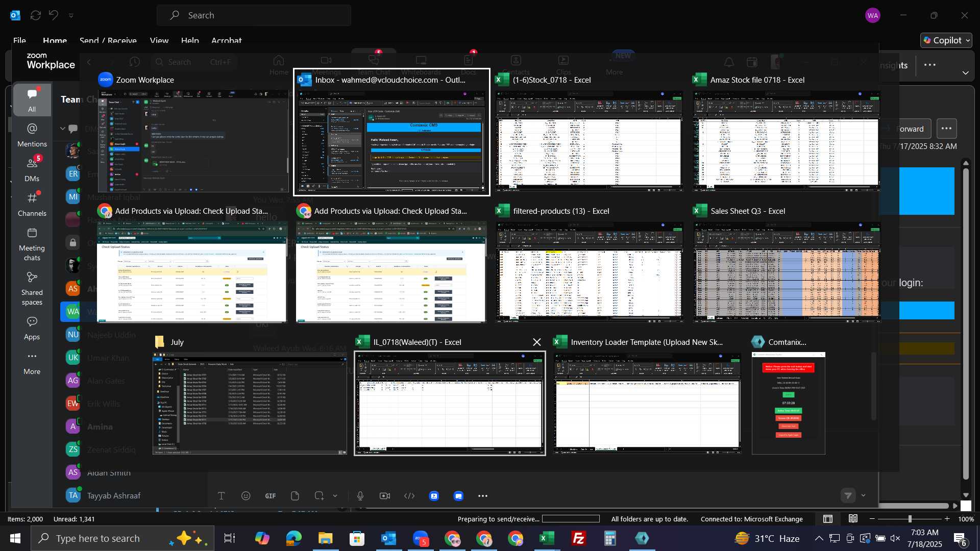The image size is (980, 551).
Task: Open the Help tab in Outlook
Action: pyautogui.click(x=190, y=40)
